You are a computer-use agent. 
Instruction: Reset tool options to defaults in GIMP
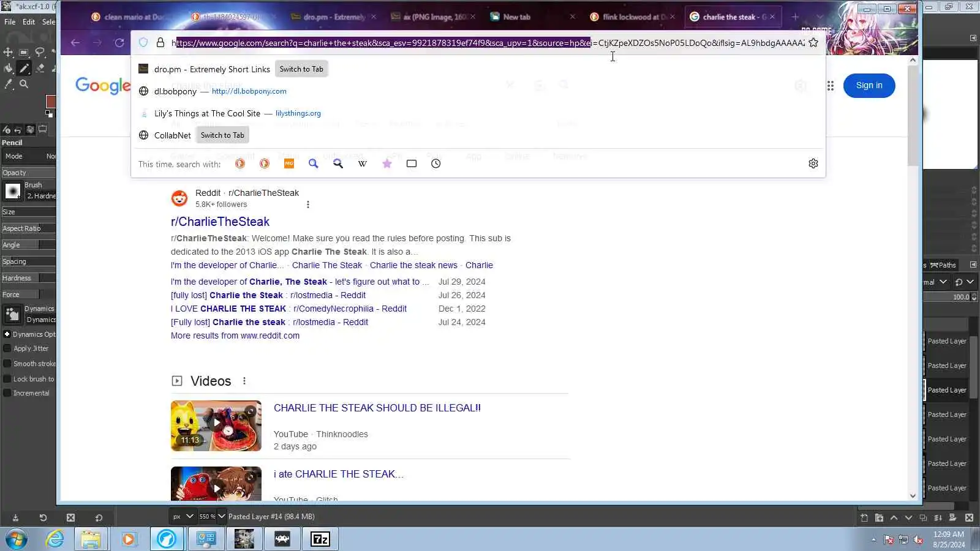point(99,518)
